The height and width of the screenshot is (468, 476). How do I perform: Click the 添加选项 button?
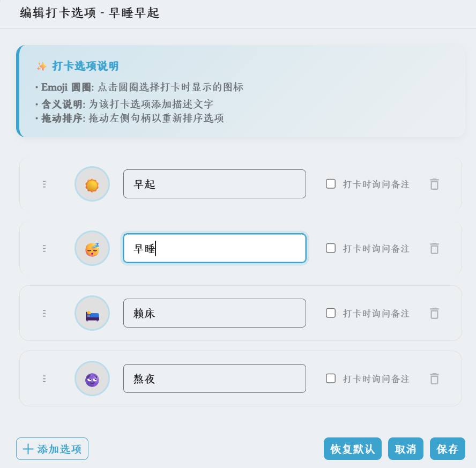click(x=53, y=449)
